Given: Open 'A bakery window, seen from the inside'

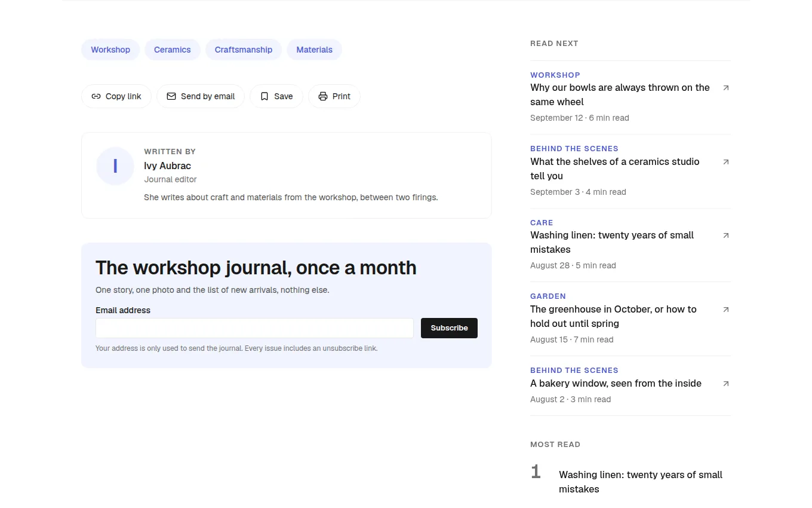Looking at the screenshot, I should click(x=616, y=383).
